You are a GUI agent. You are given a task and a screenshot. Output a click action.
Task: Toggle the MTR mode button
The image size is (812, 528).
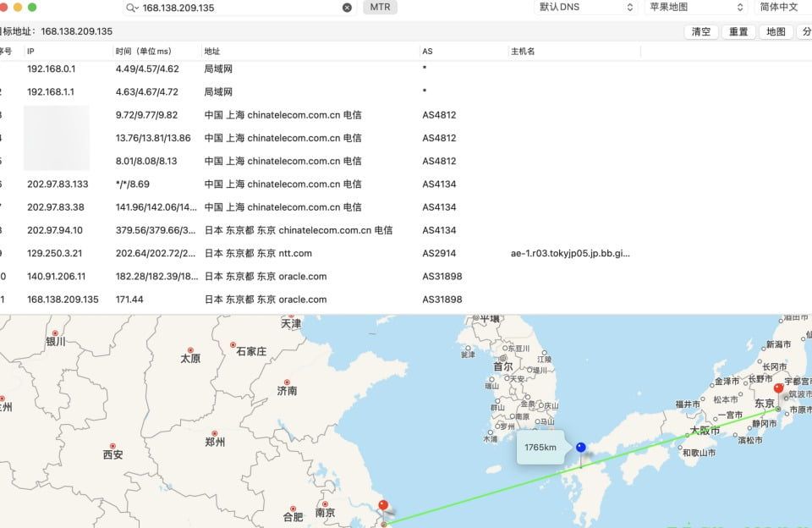(380, 7)
